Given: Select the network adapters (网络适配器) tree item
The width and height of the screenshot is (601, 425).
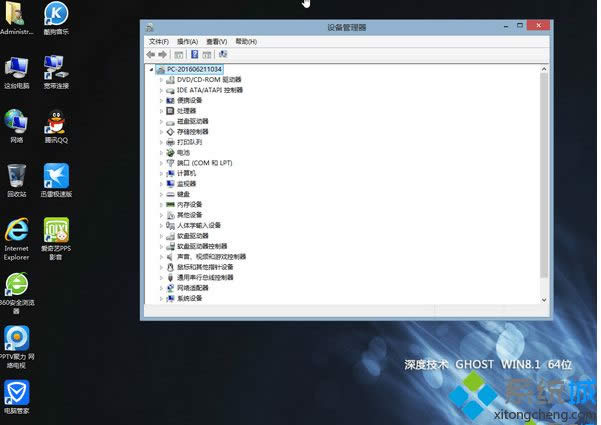Looking at the screenshot, I should pos(196,287).
